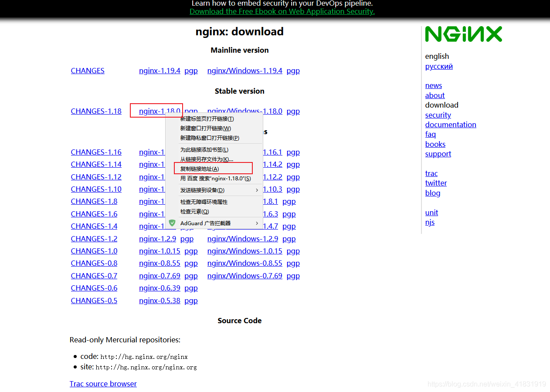Click the NGINX logo

click(x=464, y=34)
